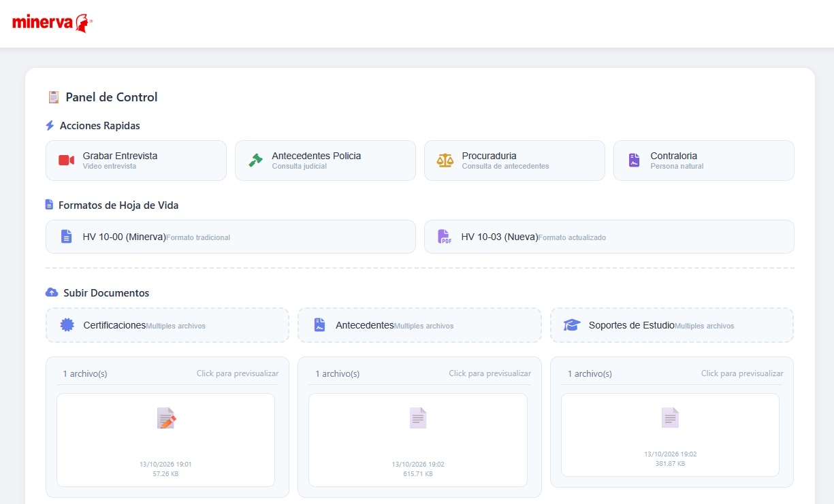Screen dimensions: 834x504
Task: Click "Click para previsualizar" in the Soportes list
Action: [742, 373]
